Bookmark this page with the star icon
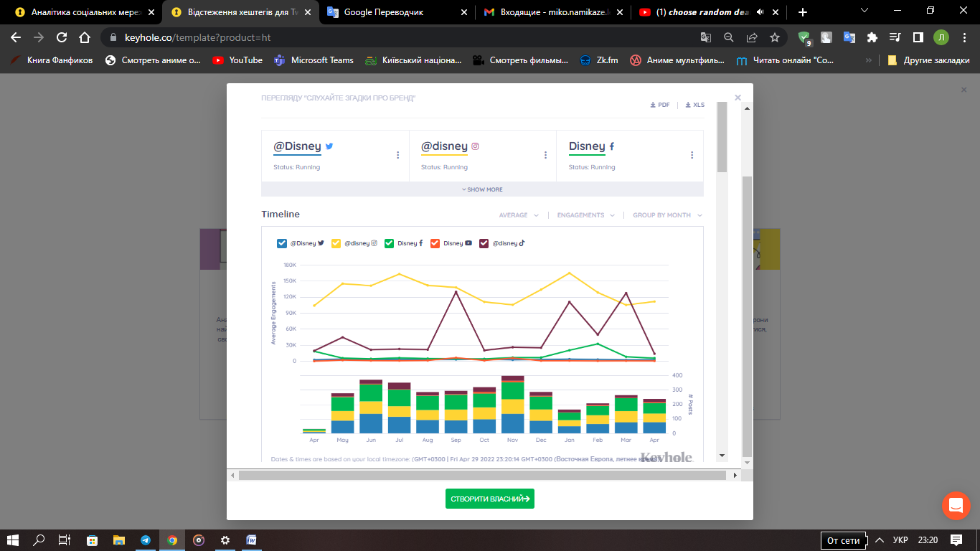Screen dimensions: 980x551 coord(775,37)
